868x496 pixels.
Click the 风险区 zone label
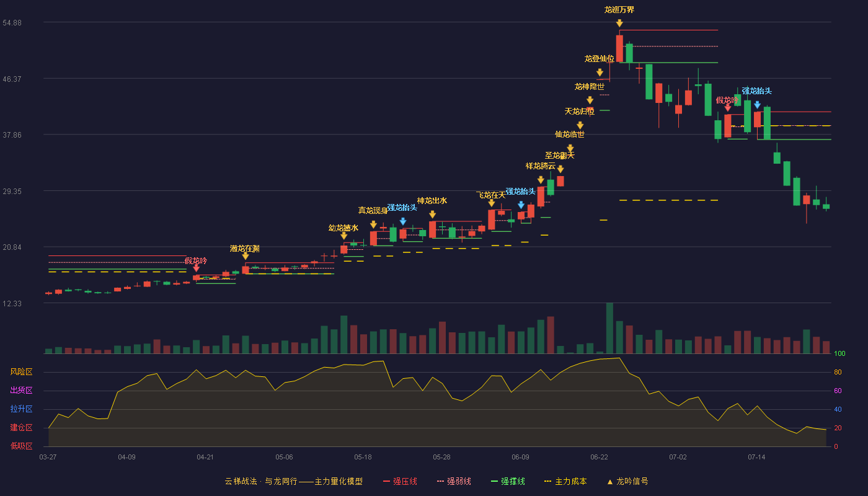[21, 372]
